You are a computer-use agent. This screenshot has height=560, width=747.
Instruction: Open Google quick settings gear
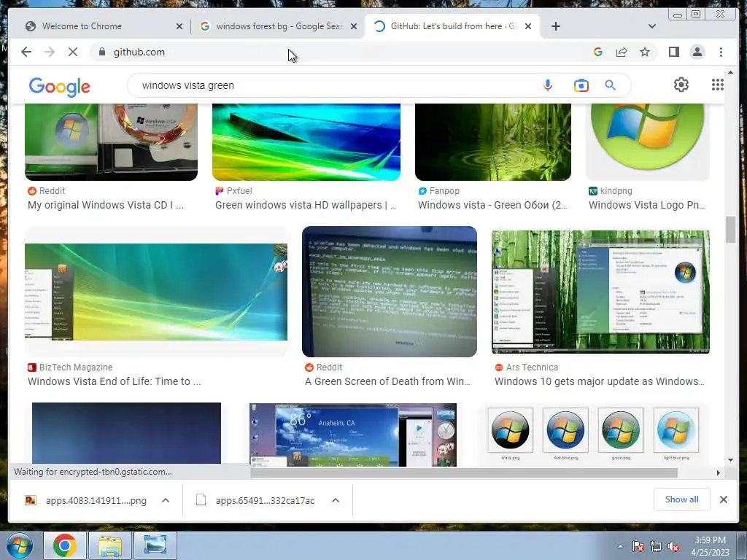tap(681, 85)
